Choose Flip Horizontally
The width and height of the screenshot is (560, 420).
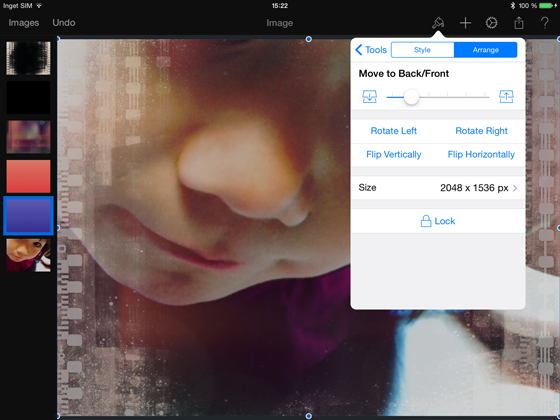click(x=481, y=154)
